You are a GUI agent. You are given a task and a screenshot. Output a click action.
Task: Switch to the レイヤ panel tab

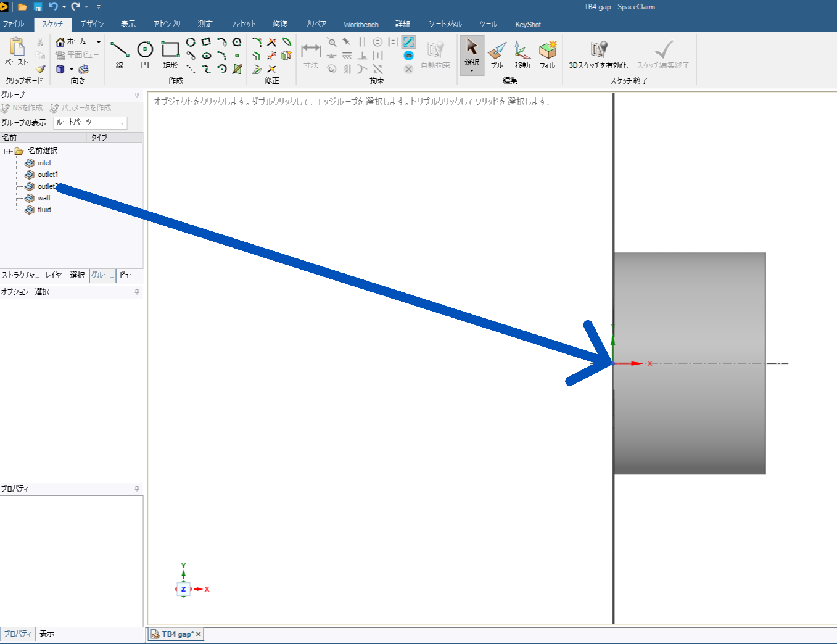[x=54, y=275]
